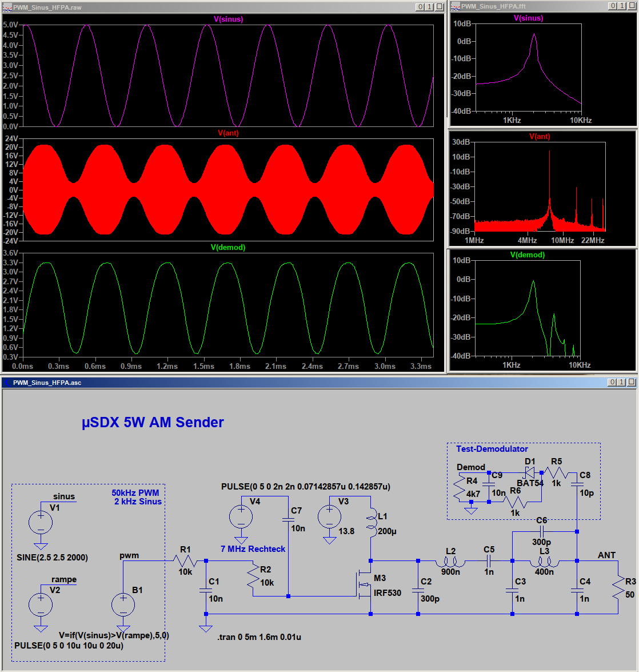Maximize the PWM_Sinus_HFPA.raw waveform window
The image size is (639, 672).
[x=429, y=7]
